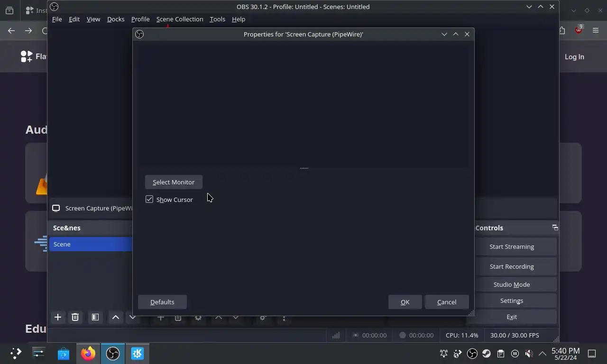The height and width of the screenshot is (364, 607).
Task: Open the View menu in OBS
Action: tap(93, 19)
